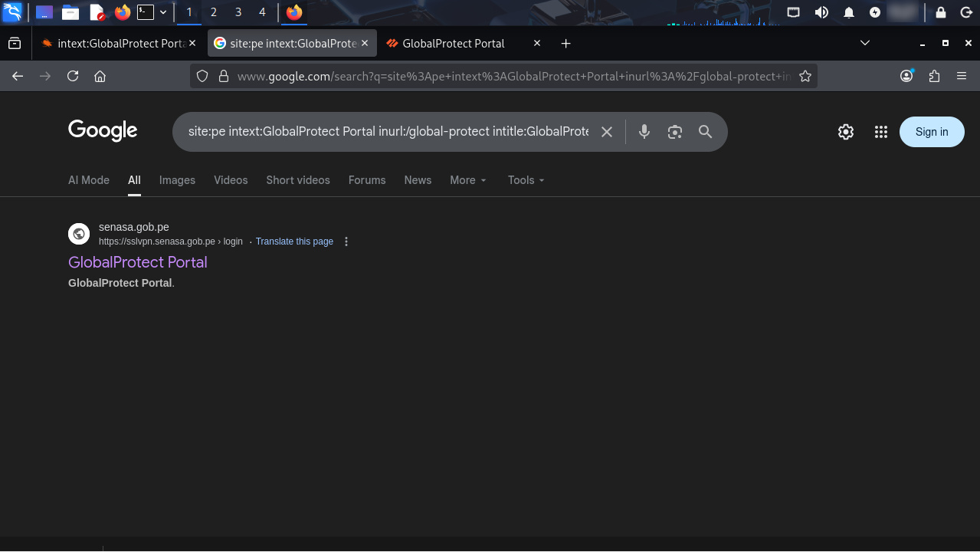Open the GlobalProtect Portal search result

[138, 262]
